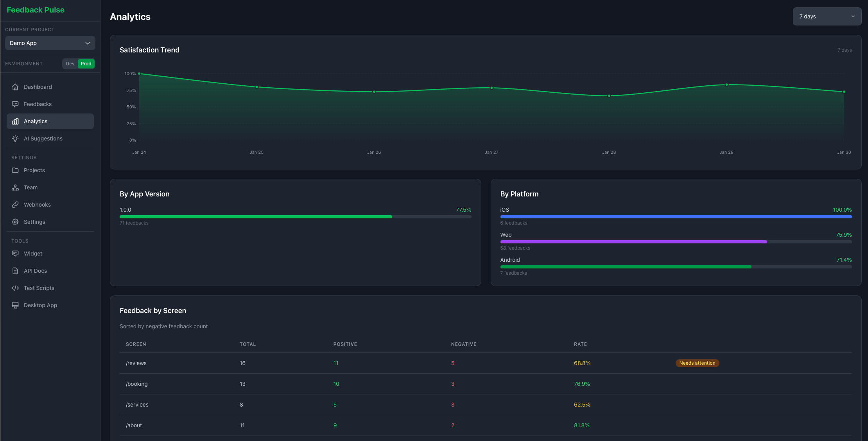Image resolution: width=868 pixels, height=441 pixels.
Task: Click the Analytics bar-chart icon
Action: point(15,121)
